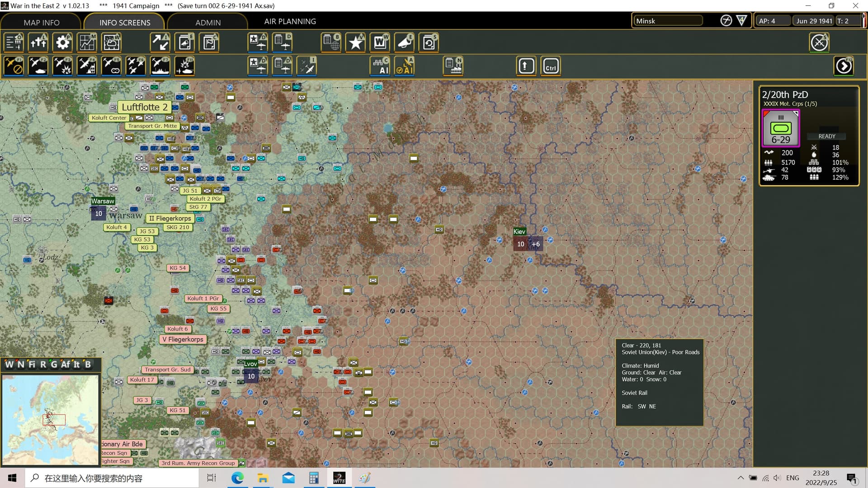868x488 pixels.
Task: Open File Explorer from taskbar
Action: point(263,478)
